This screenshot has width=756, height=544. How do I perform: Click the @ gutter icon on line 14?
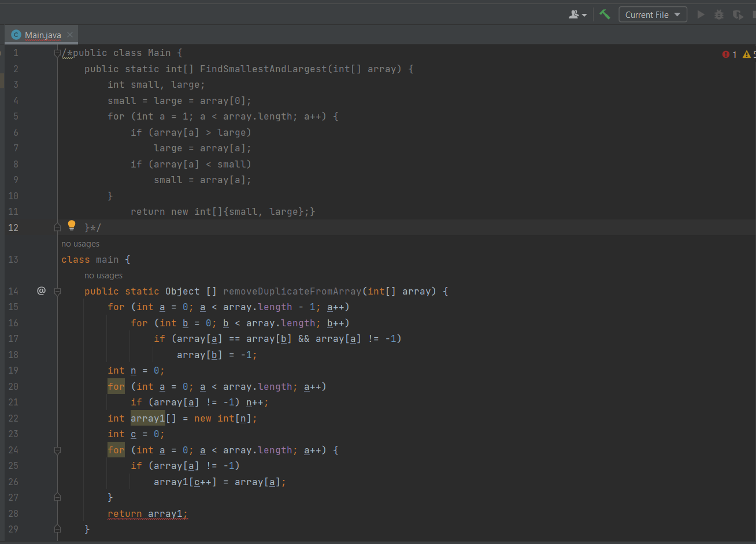tap(41, 291)
